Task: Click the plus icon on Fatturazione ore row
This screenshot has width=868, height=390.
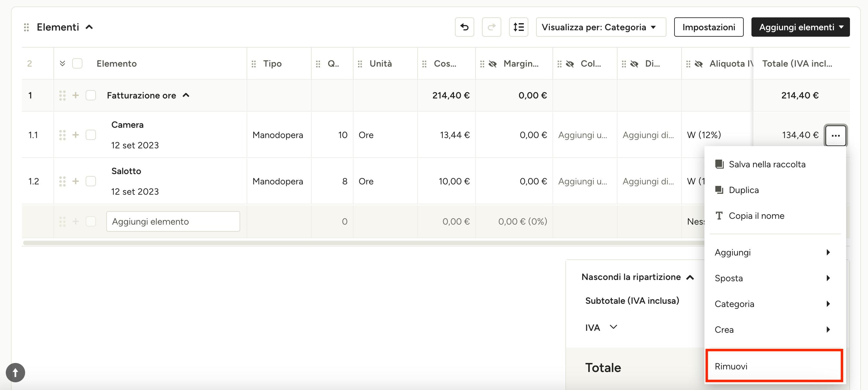Action: pyautogui.click(x=75, y=95)
